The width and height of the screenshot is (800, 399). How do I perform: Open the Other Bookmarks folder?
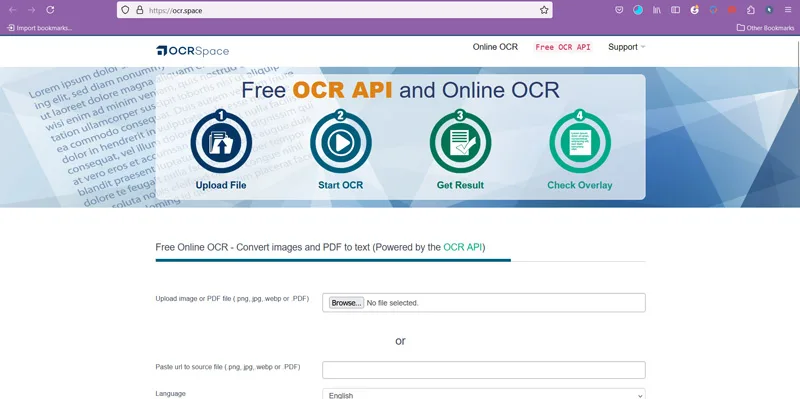tap(765, 28)
